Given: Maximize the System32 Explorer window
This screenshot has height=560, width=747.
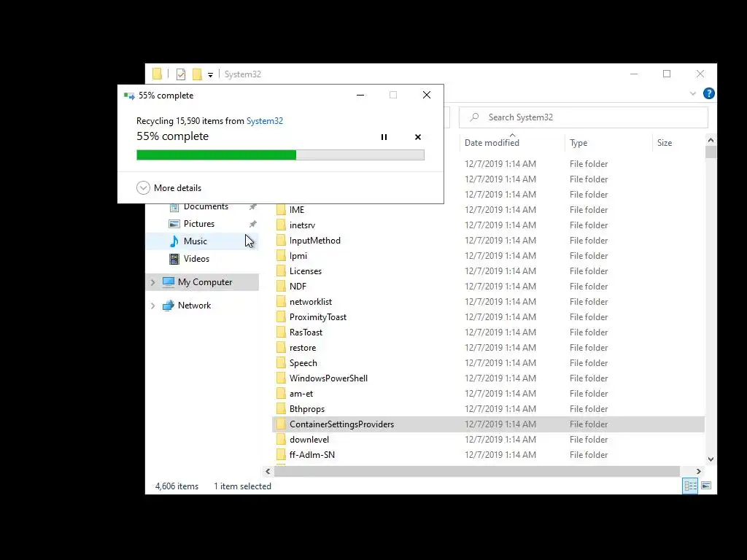Looking at the screenshot, I should [667, 74].
